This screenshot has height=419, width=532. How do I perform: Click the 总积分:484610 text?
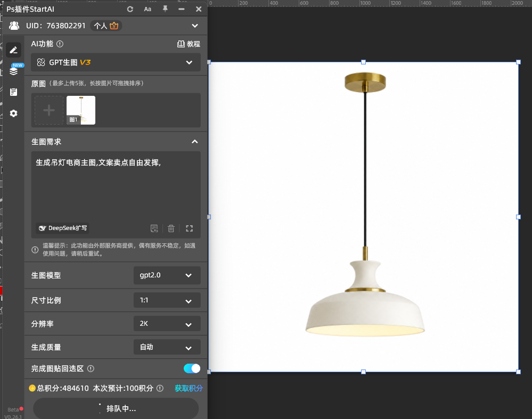pos(63,388)
